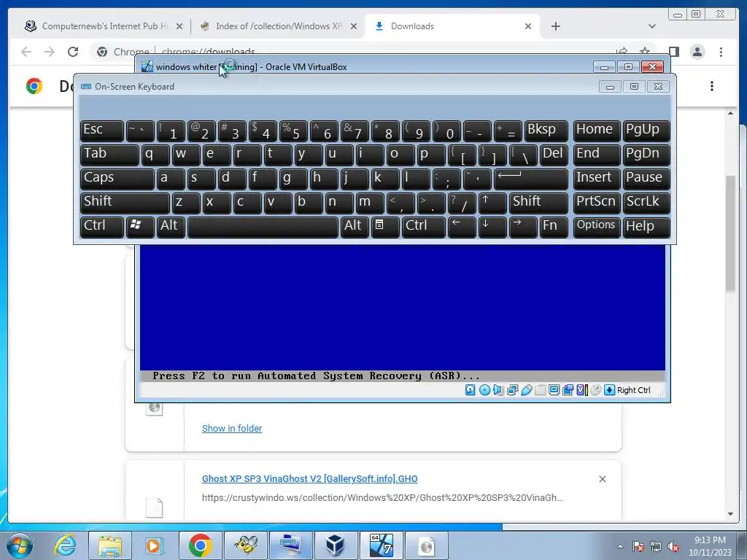Toggle the left Alt key on On-Screen Keyboard
Screen dimensions: 747x560
pos(171,227)
